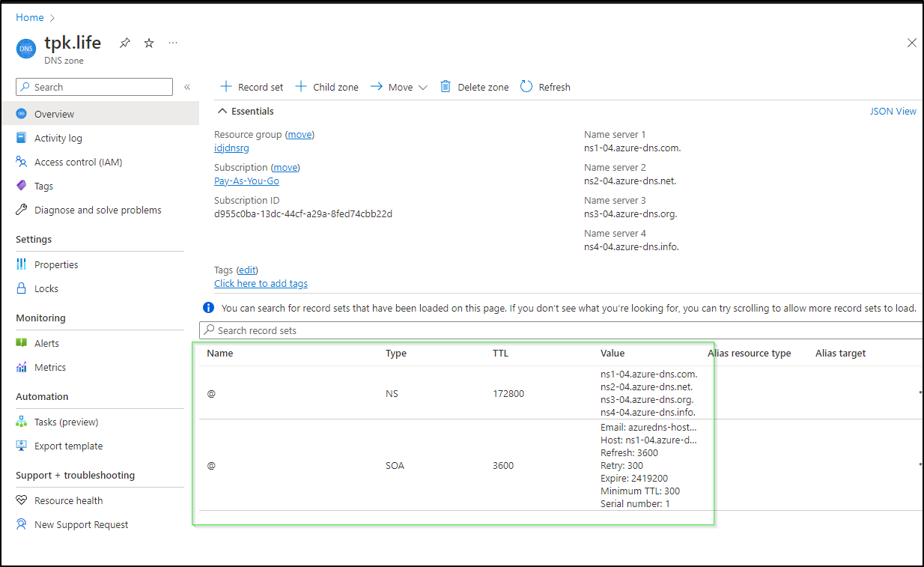
Task: Add a Child zone
Action: click(x=326, y=87)
